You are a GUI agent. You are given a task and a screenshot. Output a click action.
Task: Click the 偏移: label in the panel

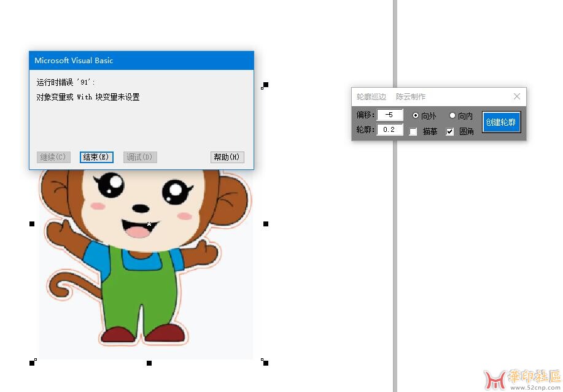pyautogui.click(x=365, y=115)
